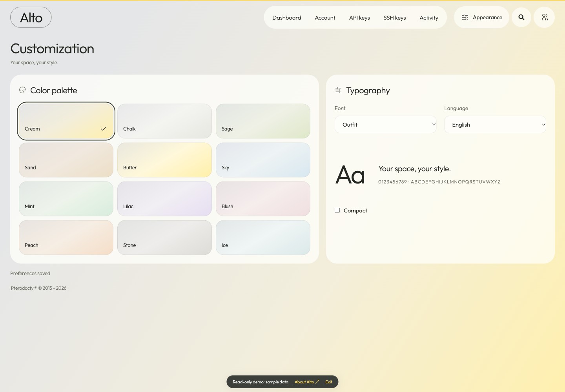Pick the Ice color palette
Viewport: 565px width, 392px height.
coord(263,238)
